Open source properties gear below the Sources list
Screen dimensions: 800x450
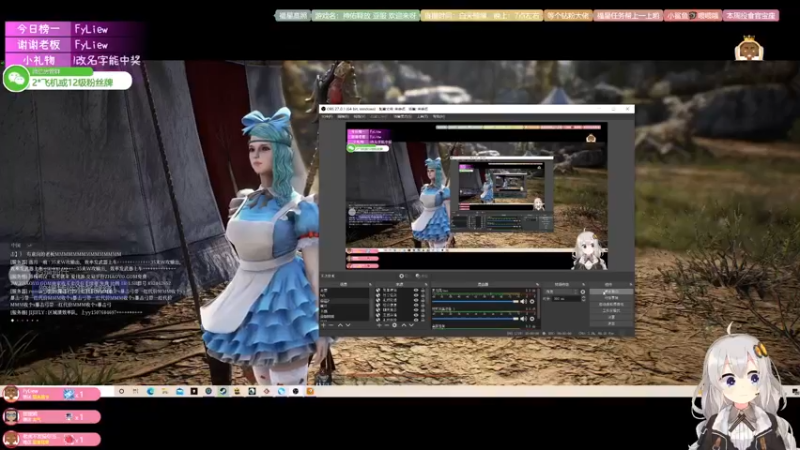394,325
